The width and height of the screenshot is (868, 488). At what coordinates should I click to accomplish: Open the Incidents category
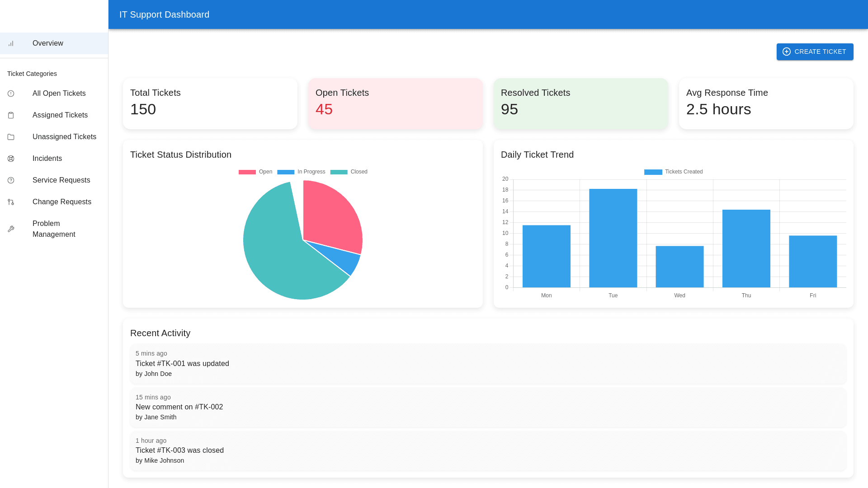[47, 159]
